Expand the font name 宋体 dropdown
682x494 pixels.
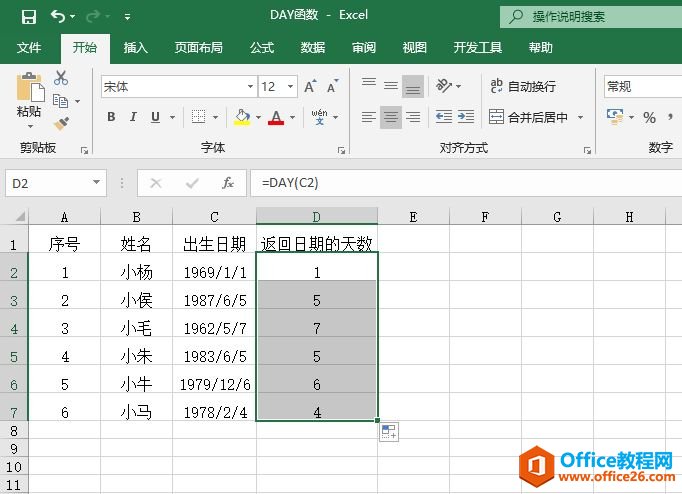248,87
